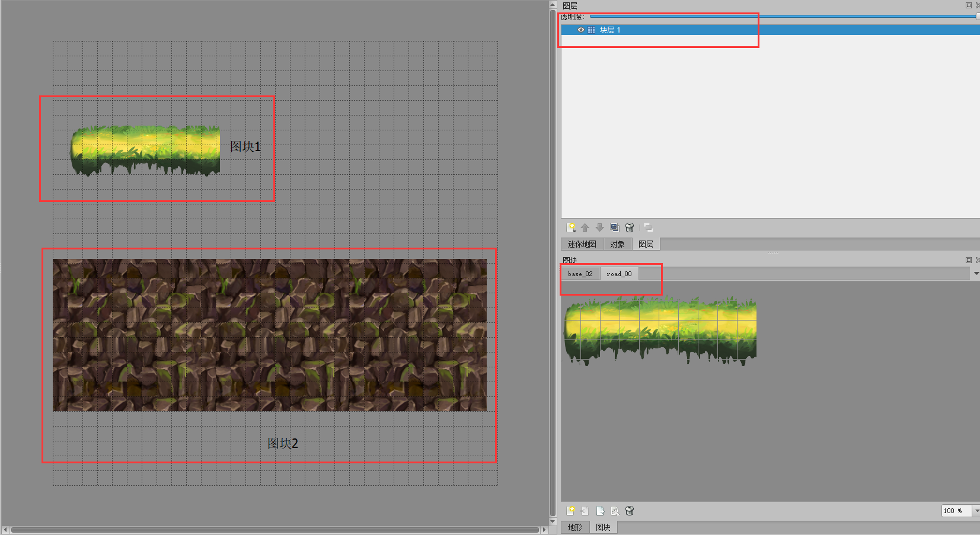Click the left arrow of the horizontal scrollbar
This screenshot has height=535, width=980.
(x=5, y=530)
